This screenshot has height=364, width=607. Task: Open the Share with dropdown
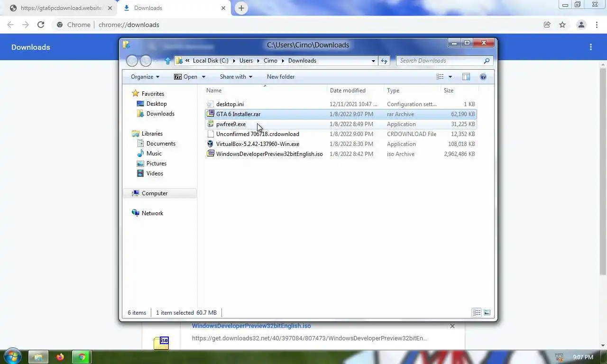point(236,77)
